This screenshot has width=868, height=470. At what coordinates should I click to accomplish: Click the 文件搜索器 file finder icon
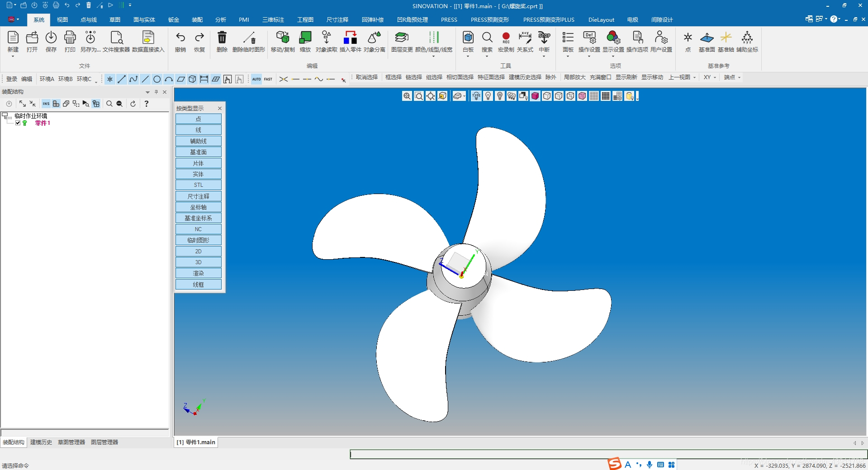click(x=116, y=38)
